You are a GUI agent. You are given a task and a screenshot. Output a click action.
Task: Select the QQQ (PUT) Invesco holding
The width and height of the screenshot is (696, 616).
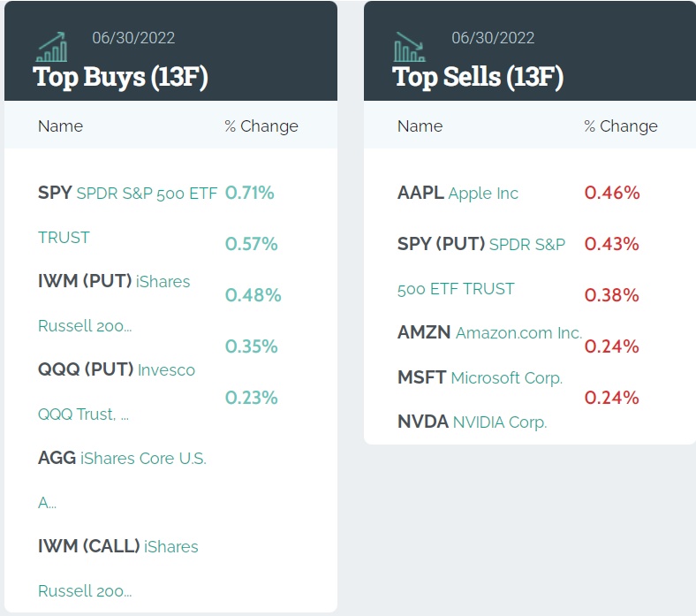click(x=117, y=370)
